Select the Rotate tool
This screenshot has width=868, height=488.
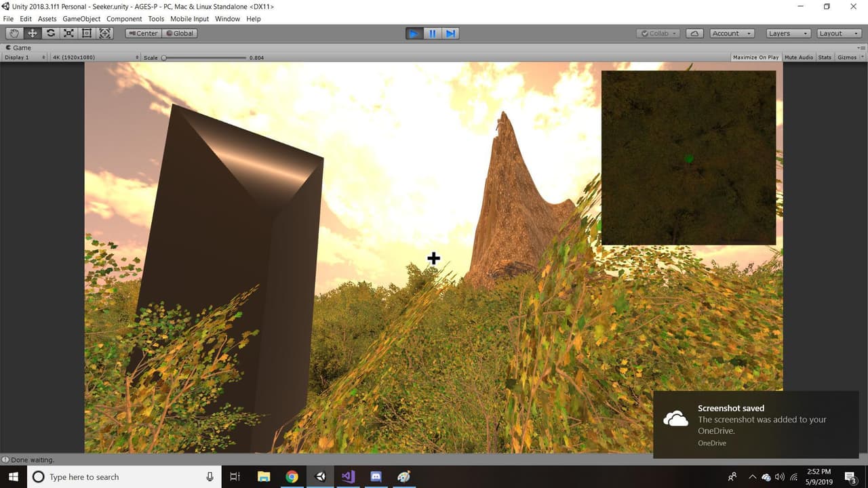[50, 33]
